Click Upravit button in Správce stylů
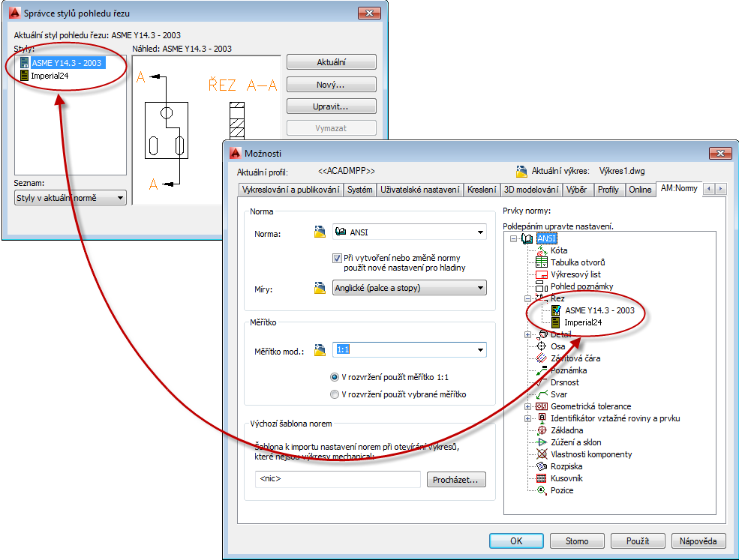The image size is (739, 560). point(332,106)
